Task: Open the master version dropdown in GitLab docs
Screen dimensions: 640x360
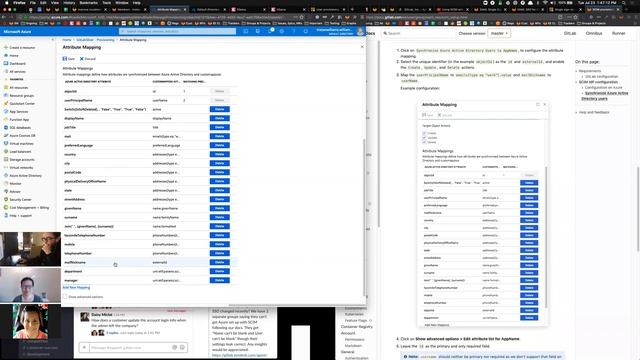Action: 499,33
